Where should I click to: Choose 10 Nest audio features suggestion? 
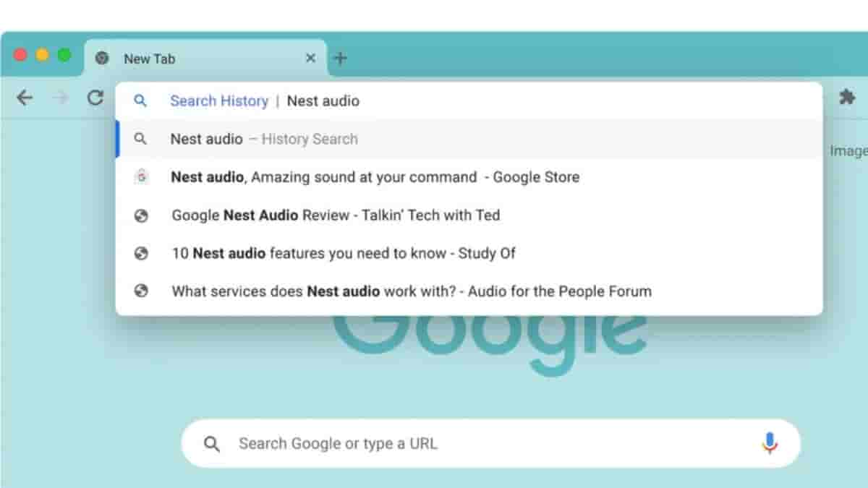click(344, 253)
